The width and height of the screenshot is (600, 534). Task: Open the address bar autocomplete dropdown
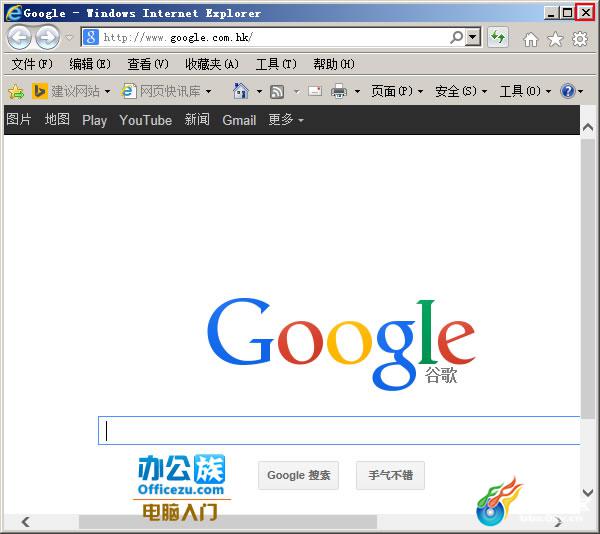[x=473, y=37]
